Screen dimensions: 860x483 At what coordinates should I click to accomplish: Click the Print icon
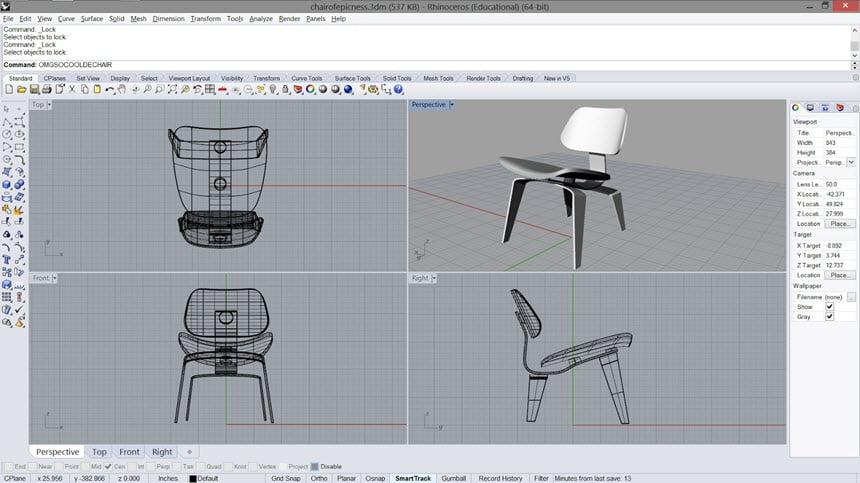click(47, 89)
